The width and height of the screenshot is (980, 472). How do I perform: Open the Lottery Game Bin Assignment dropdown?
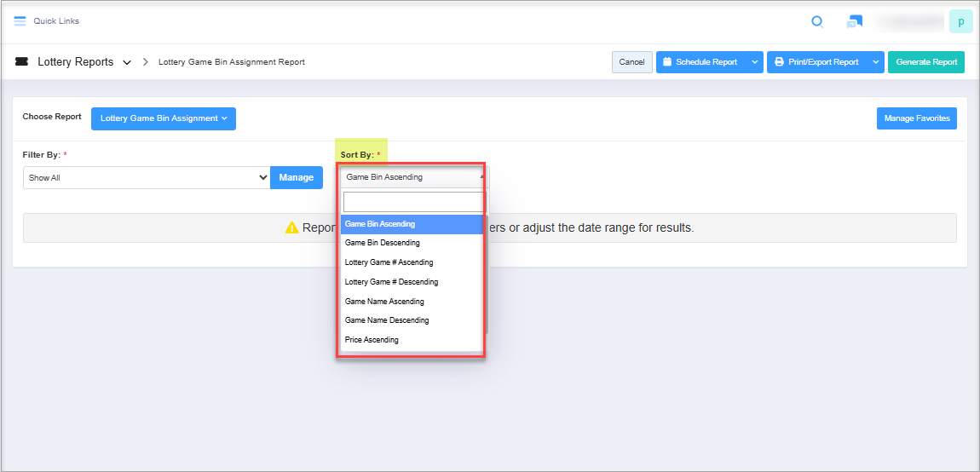pyautogui.click(x=163, y=118)
